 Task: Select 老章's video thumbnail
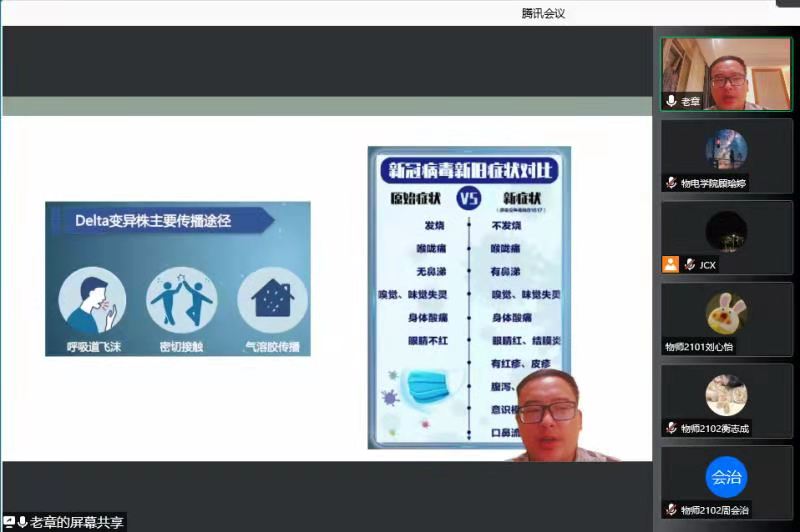click(725, 72)
